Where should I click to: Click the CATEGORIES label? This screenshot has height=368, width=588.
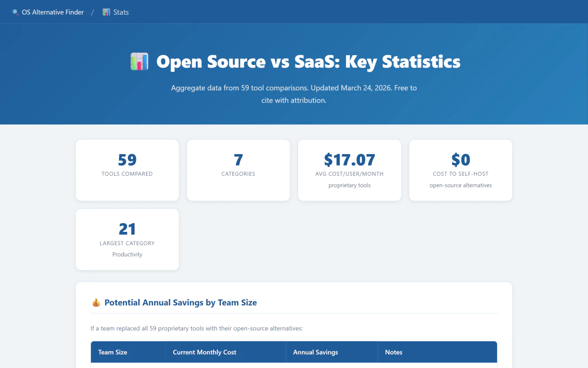coord(238,174)
